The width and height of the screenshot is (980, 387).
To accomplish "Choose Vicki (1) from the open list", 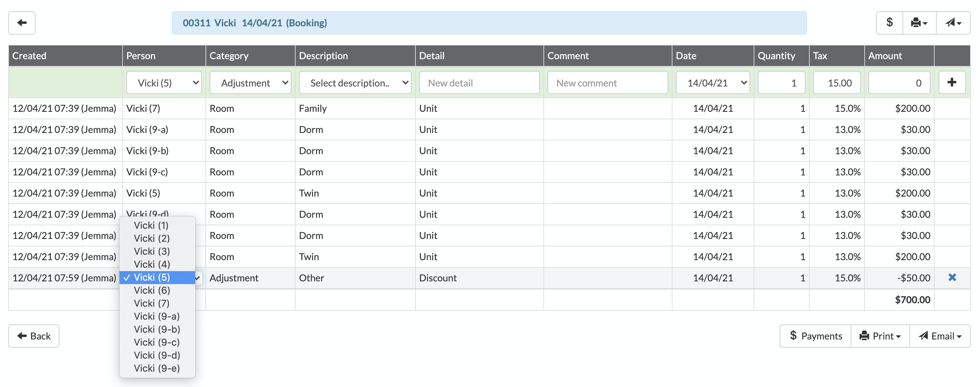I will (151, 225).
